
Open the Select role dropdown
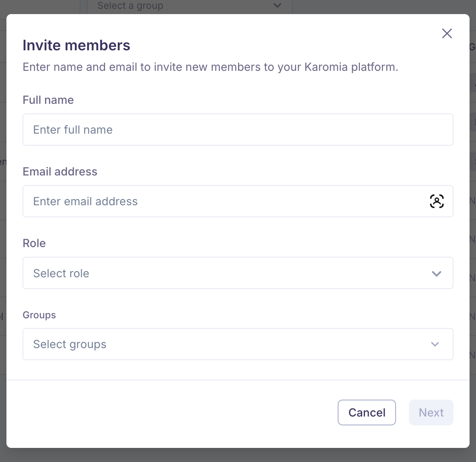coord(238,273)
